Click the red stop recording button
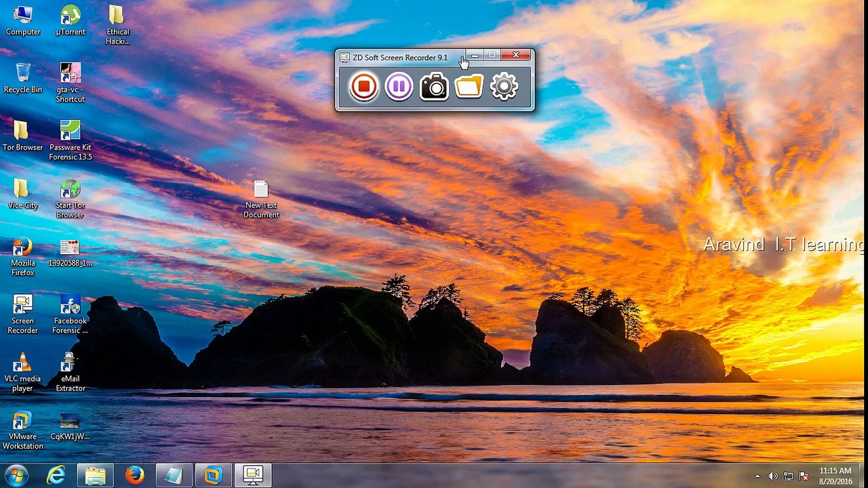Screen dimensions: 868x488 coord(363,87)
